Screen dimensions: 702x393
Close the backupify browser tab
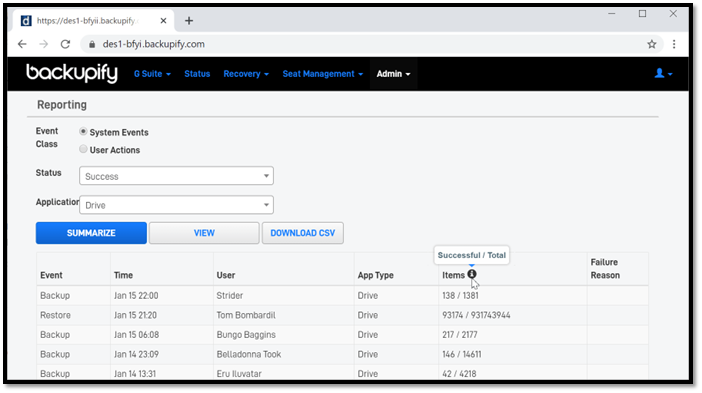[163, 21]
